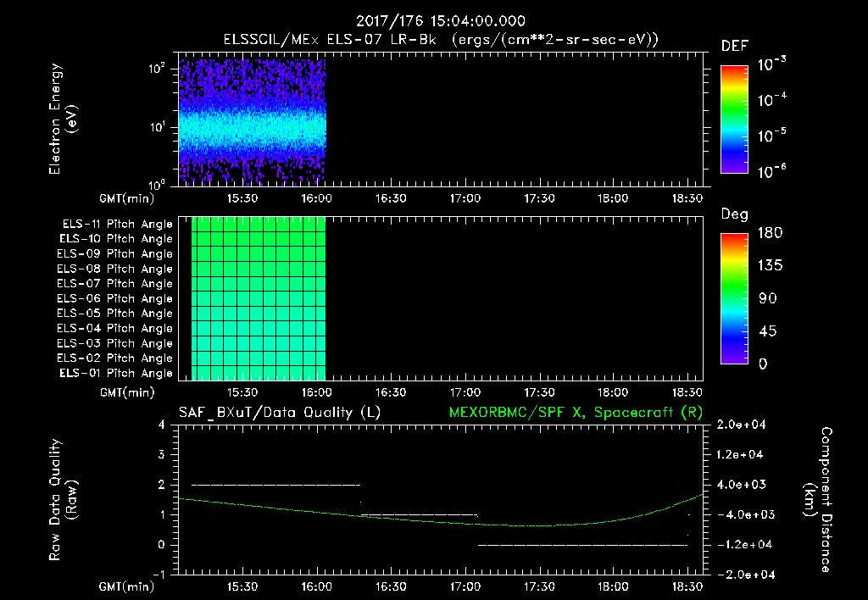Click the white data quality line at level 2
Image resolution: width=868 pixels, height=600 pixels.
pyautogui.click(x=275, y=485)
